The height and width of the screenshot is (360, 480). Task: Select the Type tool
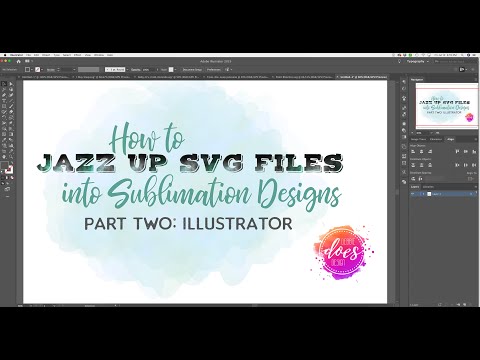pos(4,100)
